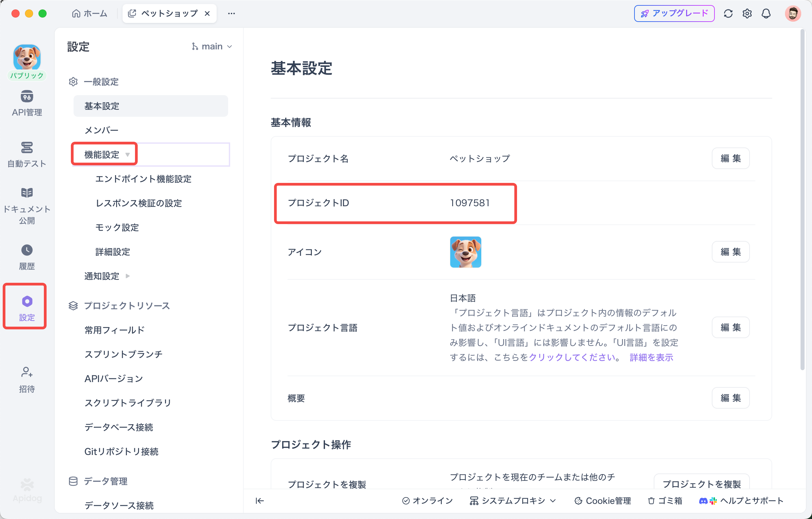Open モック設定
Screen dimensions: 812x519
coord(117,227)
